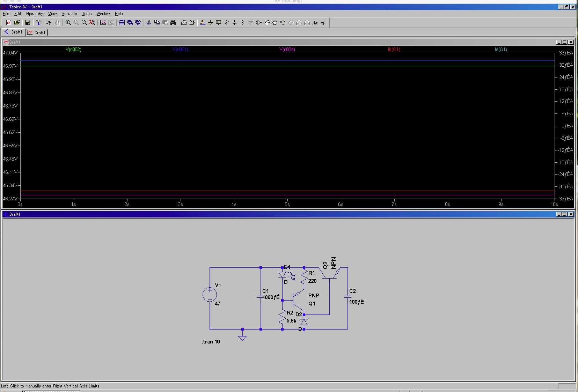Place a Diode from toolbar
The height and width of the screenshot is (392, 578).
pyautogui.click(x=251, y=23)
